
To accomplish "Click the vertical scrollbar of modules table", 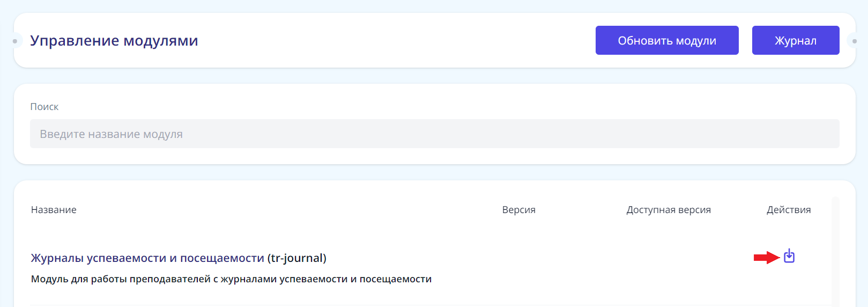I will click(x=835, y=252).
